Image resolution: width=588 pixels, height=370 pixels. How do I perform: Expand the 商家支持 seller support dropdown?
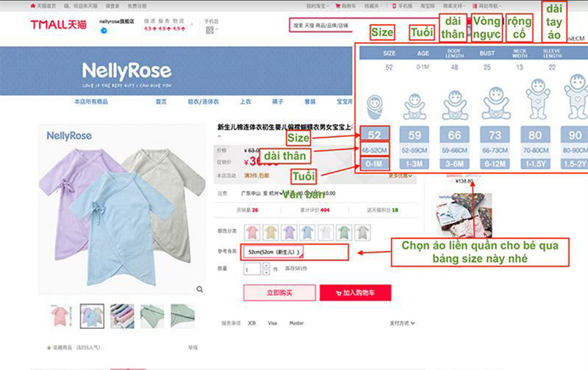453,6
